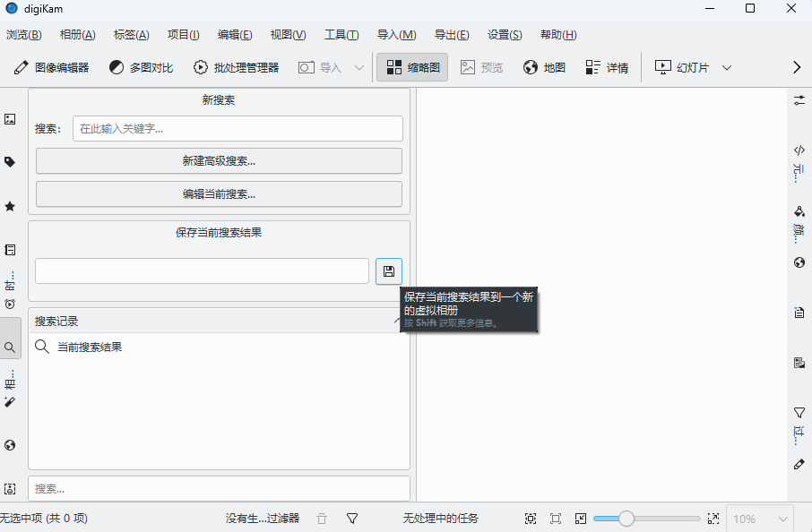Click the thumbnail zoom slider in status bar
Screen dimensions: 812x532
pos(645,519)
